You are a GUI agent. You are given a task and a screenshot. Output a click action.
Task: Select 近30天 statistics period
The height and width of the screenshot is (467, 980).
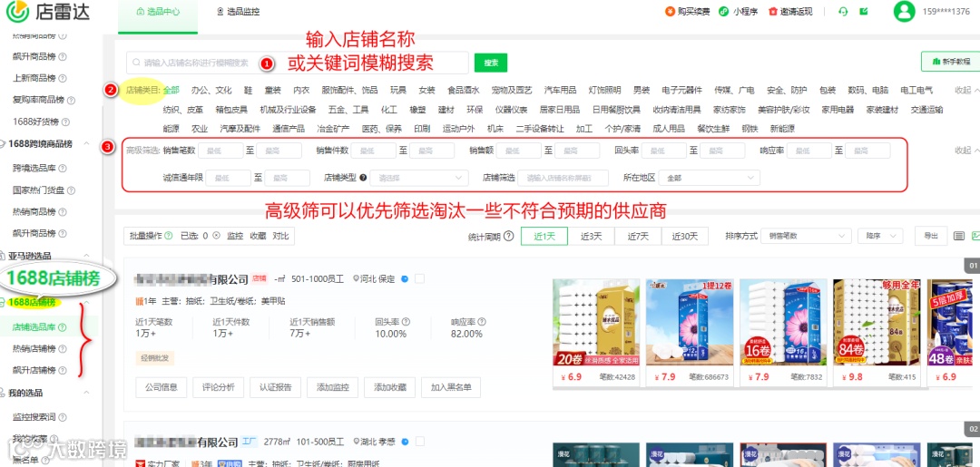684,236
